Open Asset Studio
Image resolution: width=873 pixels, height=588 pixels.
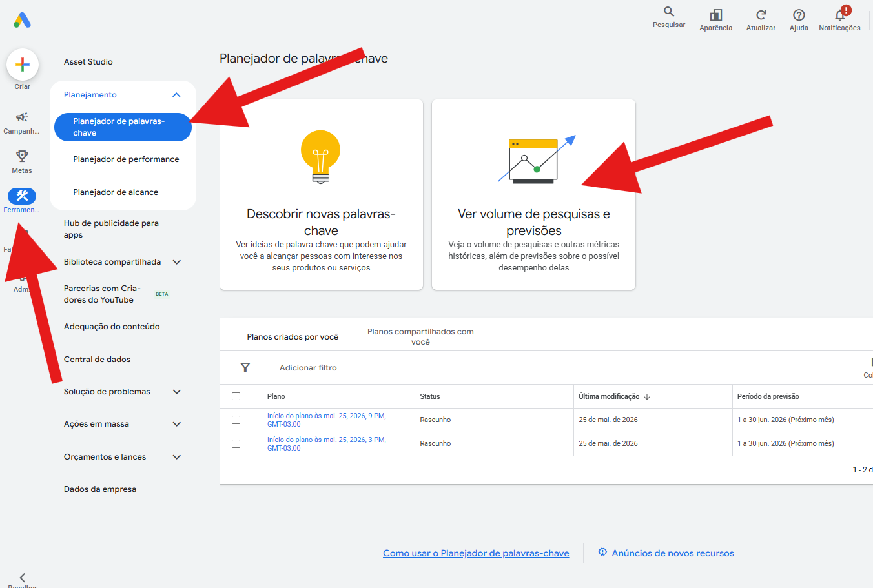[88, 62]
